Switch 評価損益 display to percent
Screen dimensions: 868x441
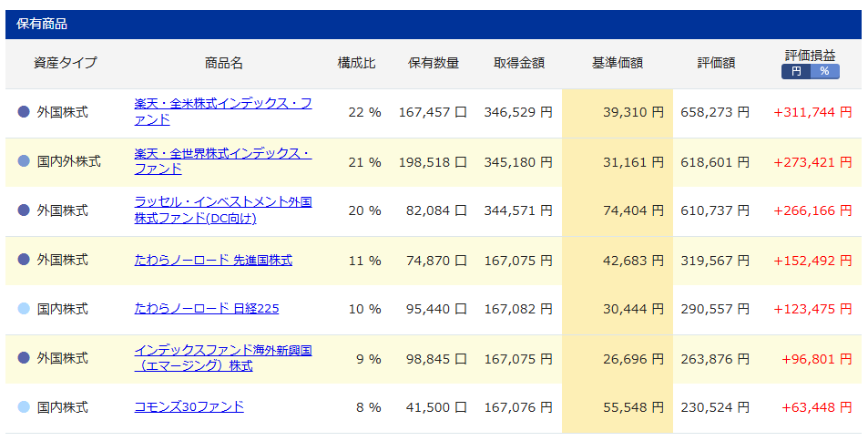click(824, 71)
